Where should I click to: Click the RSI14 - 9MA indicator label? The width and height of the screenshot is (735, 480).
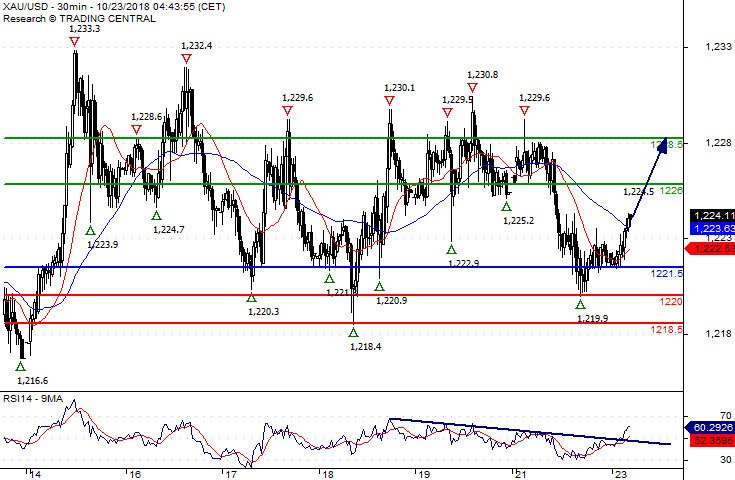pos(33,398)
